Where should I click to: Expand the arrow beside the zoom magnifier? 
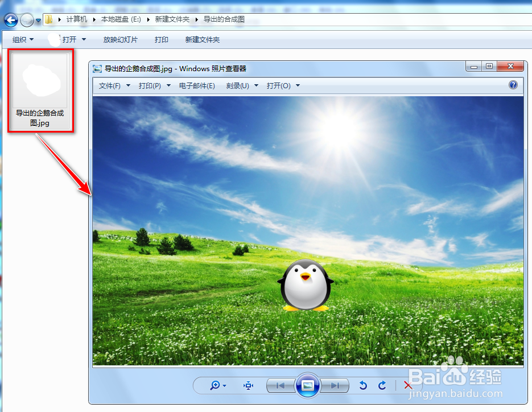pyautogui.click(x=224, y=386)
